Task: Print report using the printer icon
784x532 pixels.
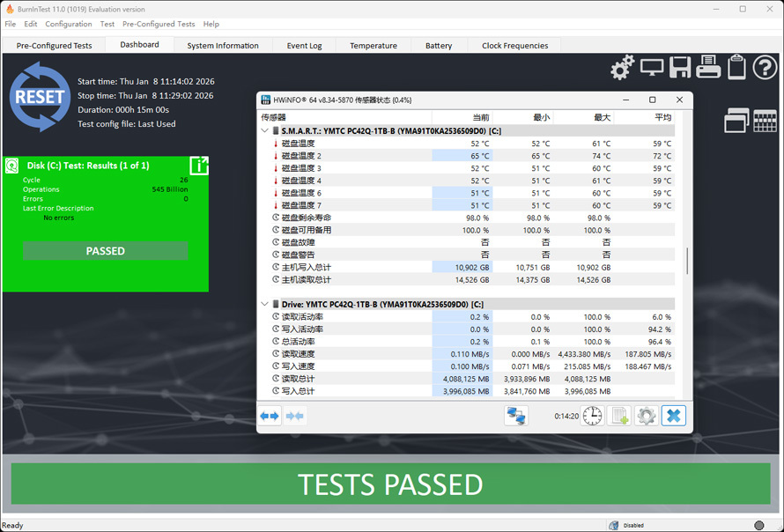Action: coord(708,67)
